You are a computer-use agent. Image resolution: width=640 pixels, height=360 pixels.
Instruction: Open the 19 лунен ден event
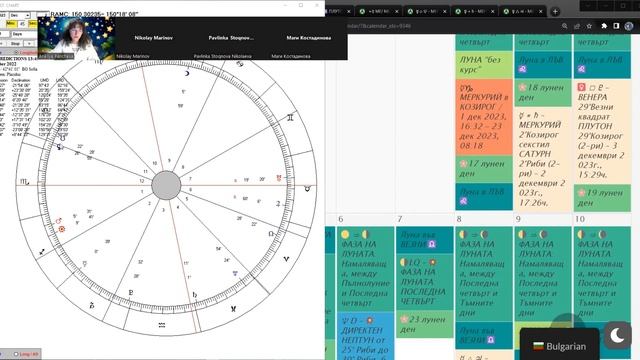click(602, 198)
